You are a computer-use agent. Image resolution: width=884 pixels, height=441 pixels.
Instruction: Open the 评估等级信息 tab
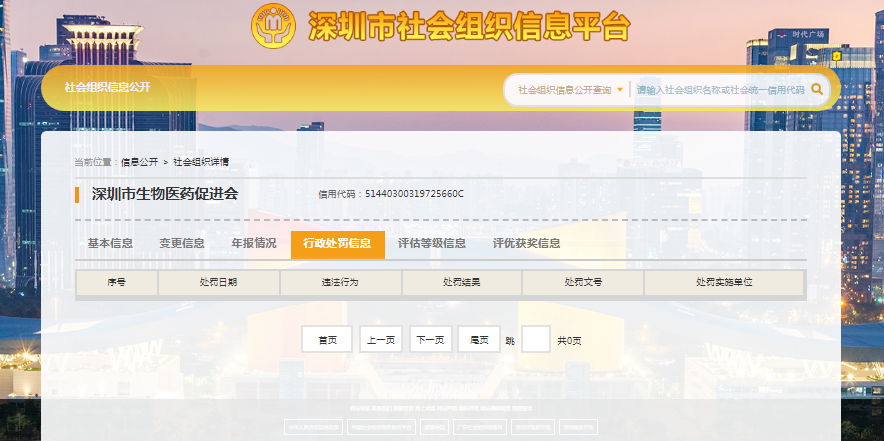point(432,243)
